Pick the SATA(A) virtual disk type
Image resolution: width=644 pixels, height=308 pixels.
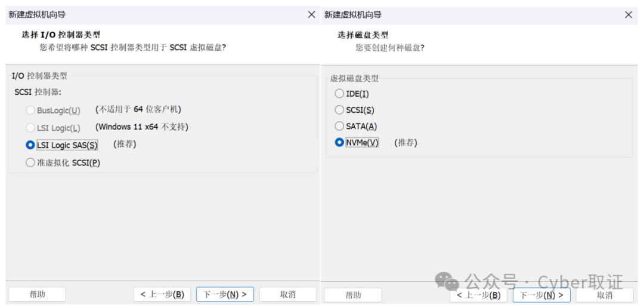point(339,126)
